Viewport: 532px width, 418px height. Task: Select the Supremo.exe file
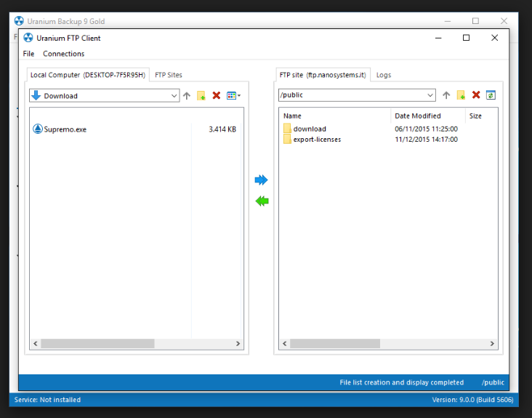point(65,129)
